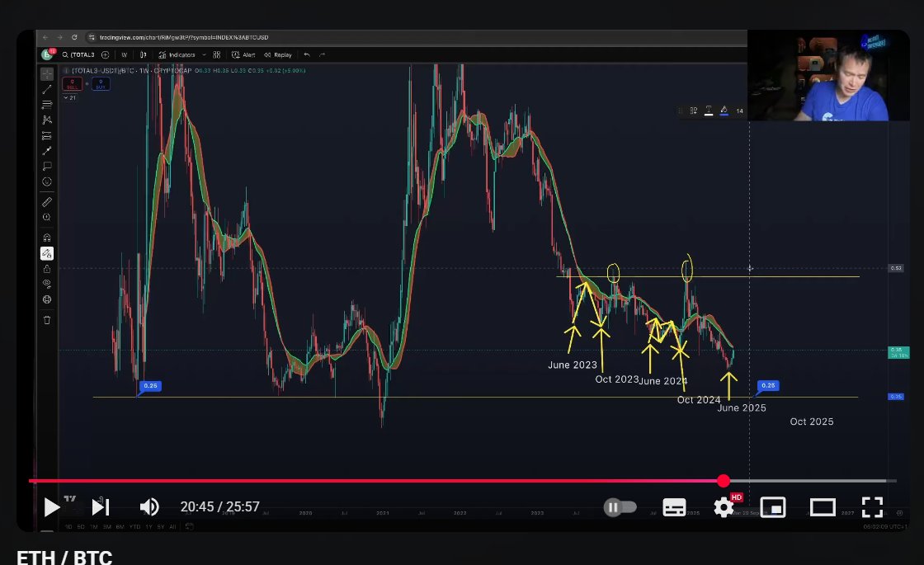Open the bar style dropdown

tap(143, 54)
